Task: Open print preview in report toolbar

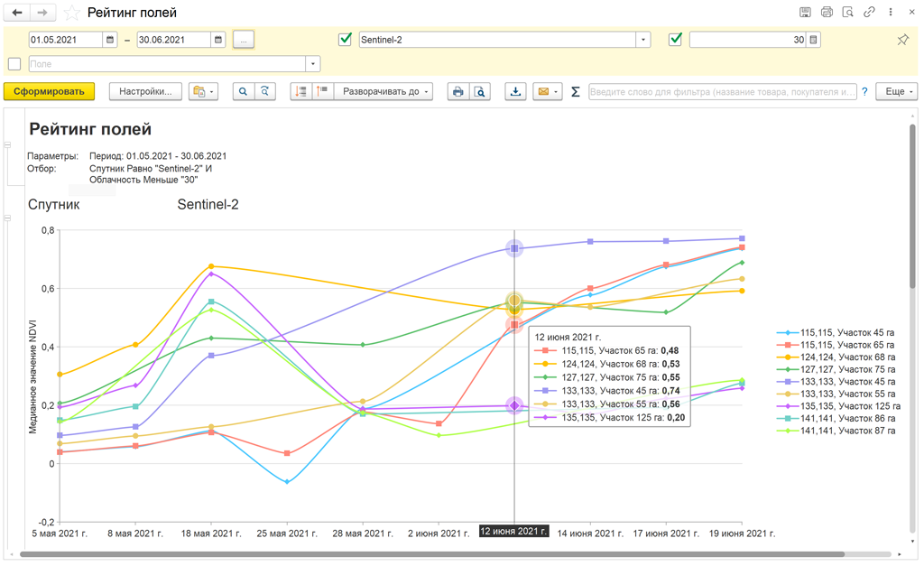Action: [480, 91]
